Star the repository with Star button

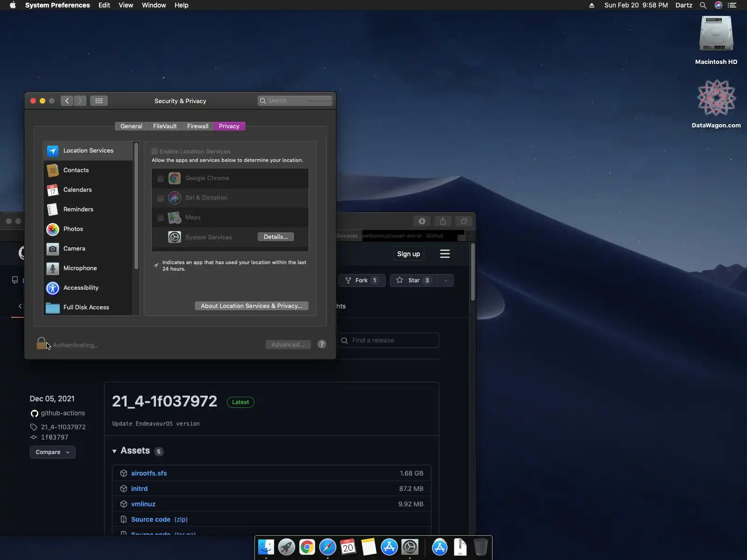pos(414,280)
